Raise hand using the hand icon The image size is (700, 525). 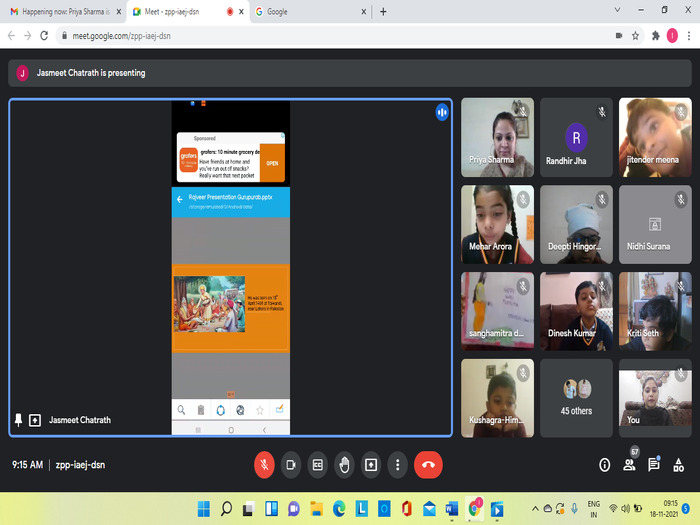point(344,465)
